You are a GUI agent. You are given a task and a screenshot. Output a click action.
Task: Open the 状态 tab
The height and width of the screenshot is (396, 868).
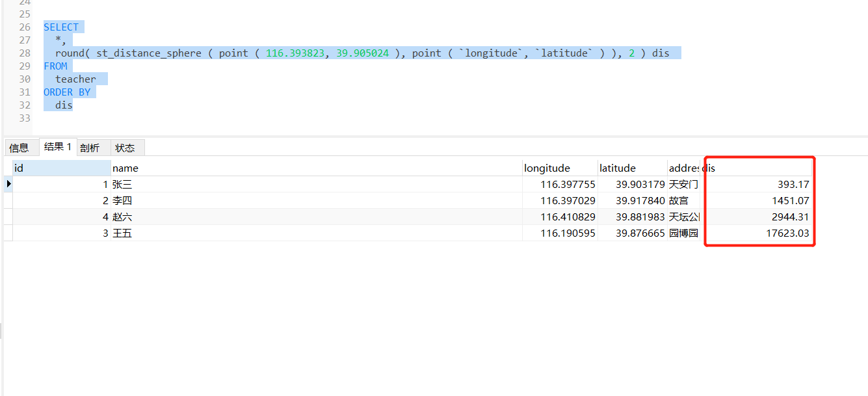[125, 148]
